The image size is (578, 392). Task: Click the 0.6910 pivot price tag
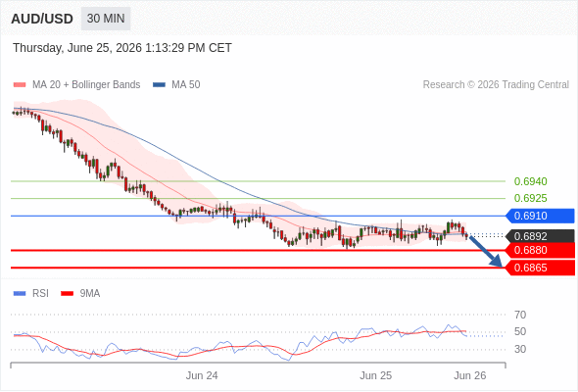tap(540, 216)
